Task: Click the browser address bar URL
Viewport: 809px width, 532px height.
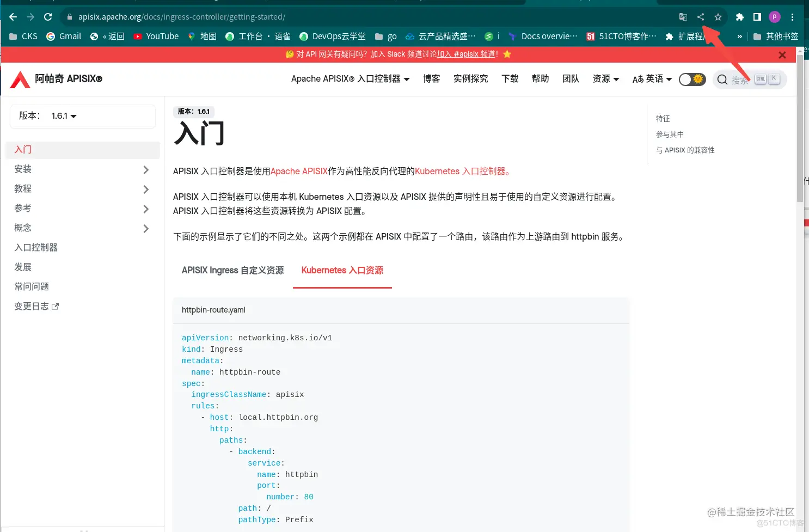Action: (x=182, y=17)
